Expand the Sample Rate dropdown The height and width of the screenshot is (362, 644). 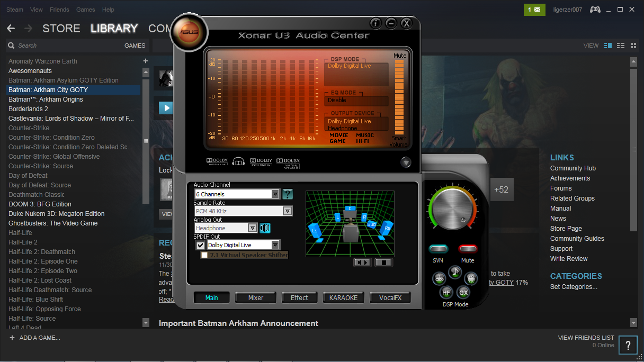pyautogui.click(x=287, y=211)
